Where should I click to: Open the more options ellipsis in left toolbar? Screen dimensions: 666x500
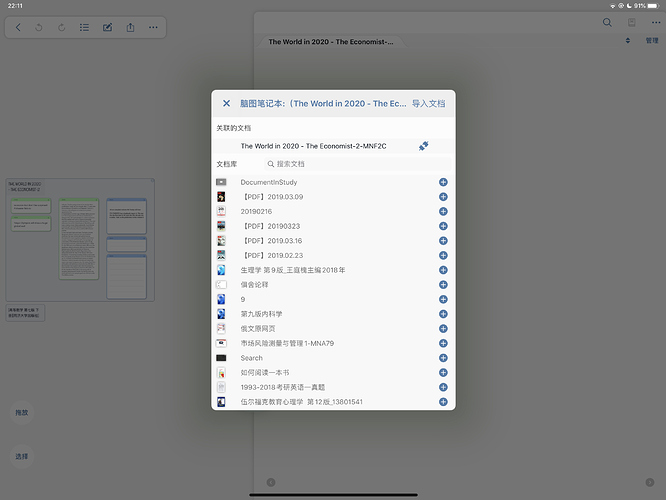pos(153,28)
